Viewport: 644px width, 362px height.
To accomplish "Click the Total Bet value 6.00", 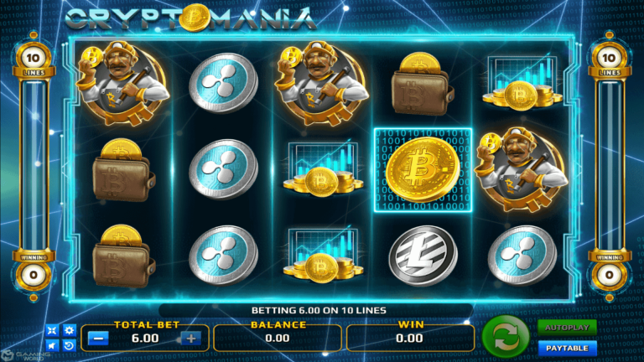I will 145,339.
